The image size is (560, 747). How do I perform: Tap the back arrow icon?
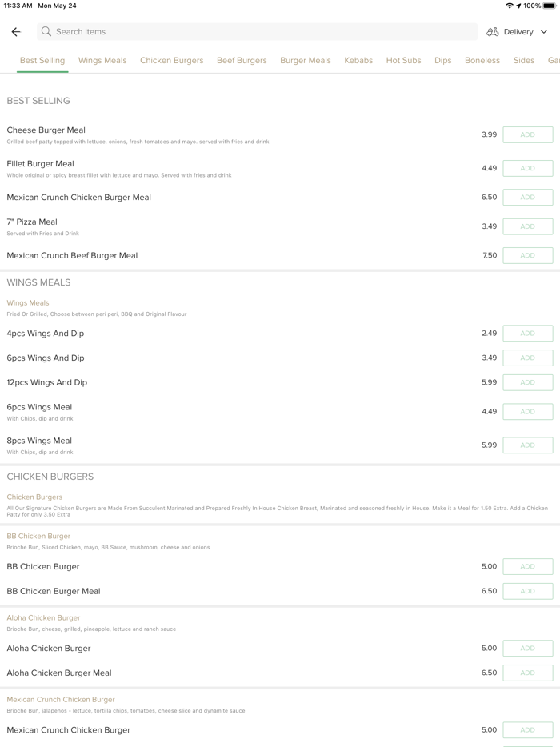coord(16,32)
